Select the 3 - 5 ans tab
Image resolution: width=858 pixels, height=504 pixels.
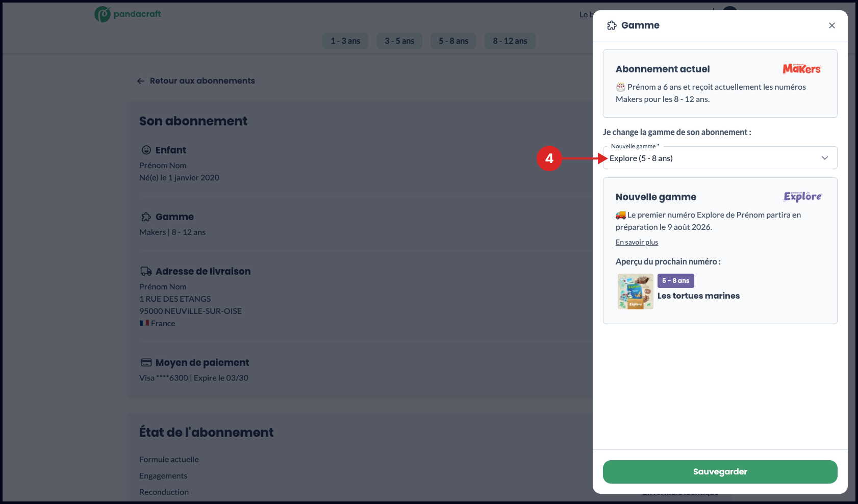(399, 41)
